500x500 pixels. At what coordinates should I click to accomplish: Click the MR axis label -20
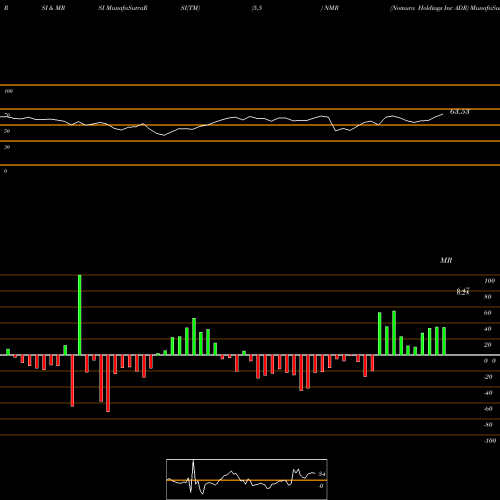point(488,377)
